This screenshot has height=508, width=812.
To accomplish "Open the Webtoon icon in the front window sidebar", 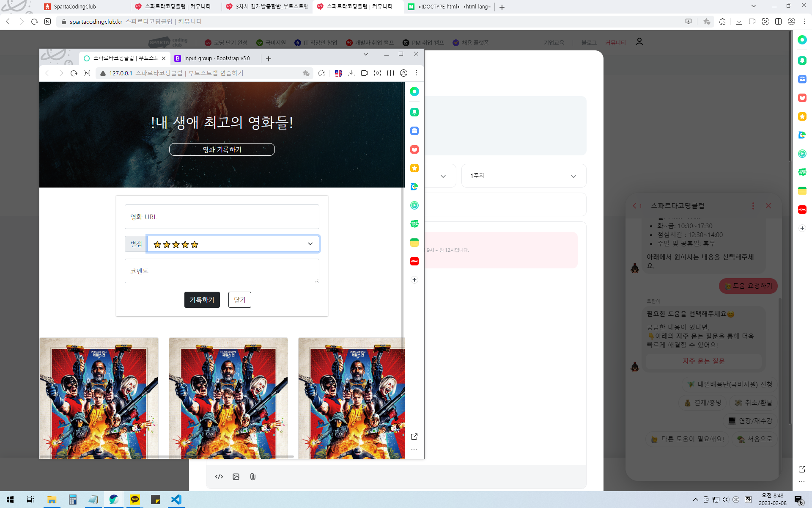I will tap(414, 224).
